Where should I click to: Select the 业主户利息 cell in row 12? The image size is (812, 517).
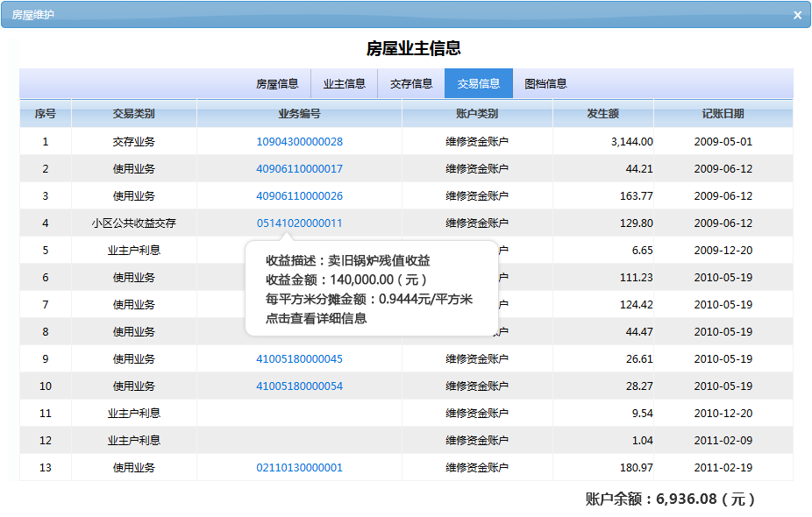(x=133, y=441)
